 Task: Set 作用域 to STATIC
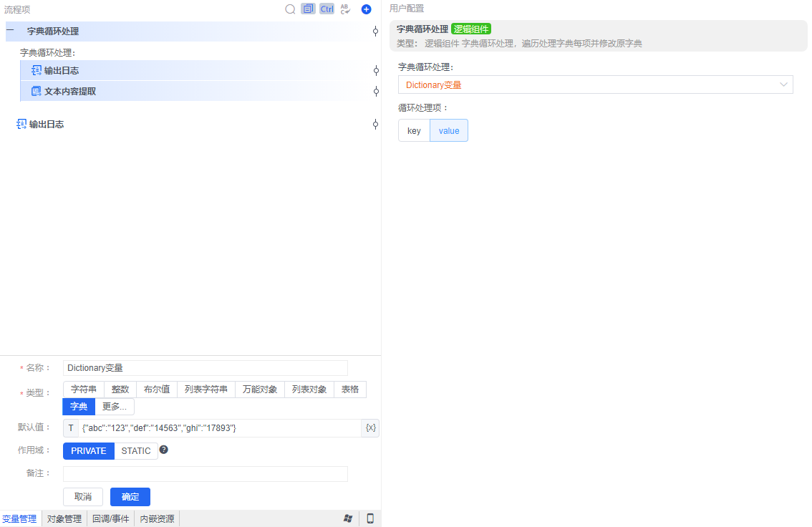pyautogui.click(x=136, y=450)
